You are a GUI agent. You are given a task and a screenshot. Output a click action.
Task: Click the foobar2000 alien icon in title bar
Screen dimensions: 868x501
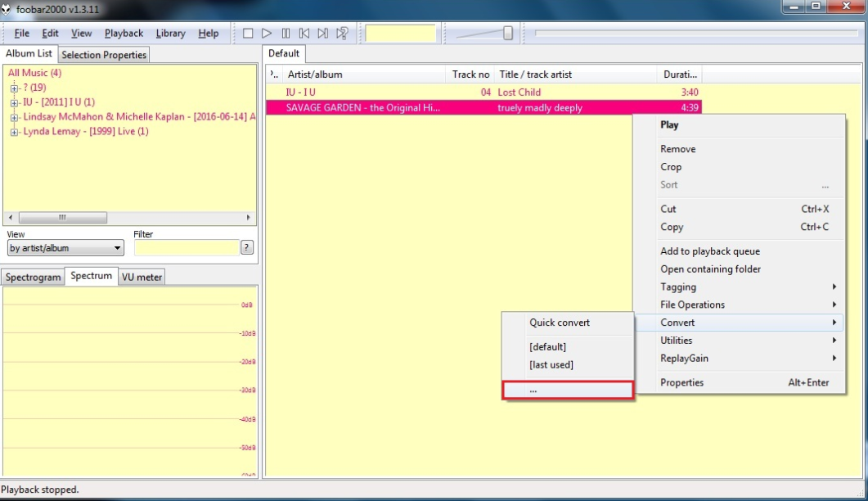[7, 9]
